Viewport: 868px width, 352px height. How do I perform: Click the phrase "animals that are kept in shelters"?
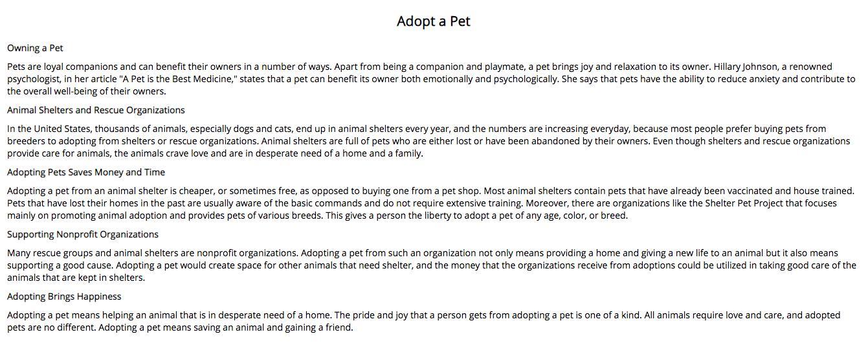coord(74,278)
